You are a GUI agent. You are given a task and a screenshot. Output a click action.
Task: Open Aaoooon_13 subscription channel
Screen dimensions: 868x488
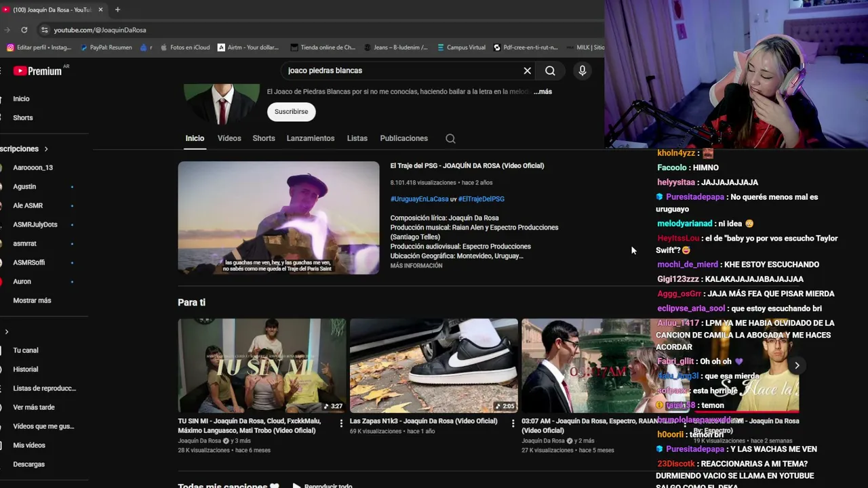[x=33, y=167]
